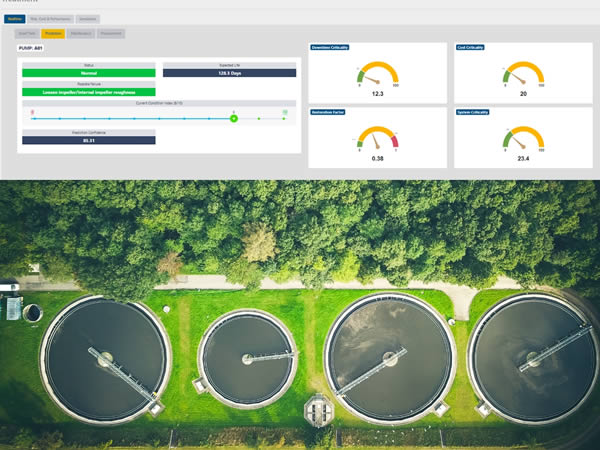600x450 pixels.
Task: Click the last green dot on condition slider
Action: (284, 119)
